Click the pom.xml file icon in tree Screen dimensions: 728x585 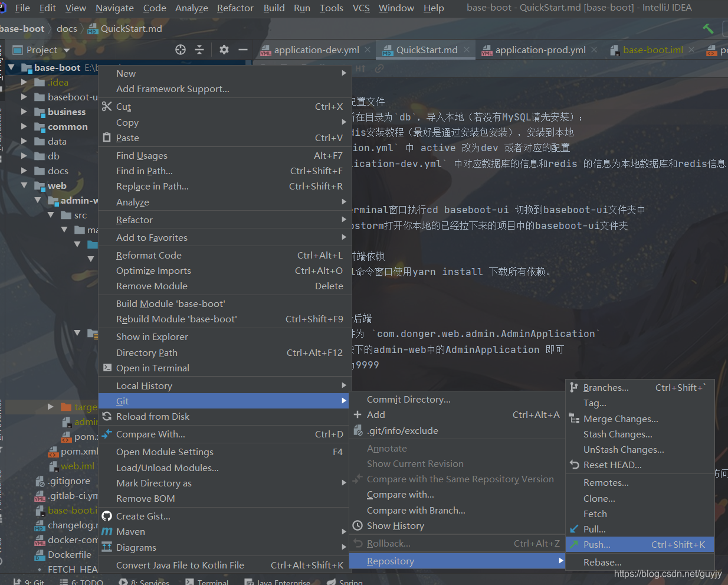(53, 452)
